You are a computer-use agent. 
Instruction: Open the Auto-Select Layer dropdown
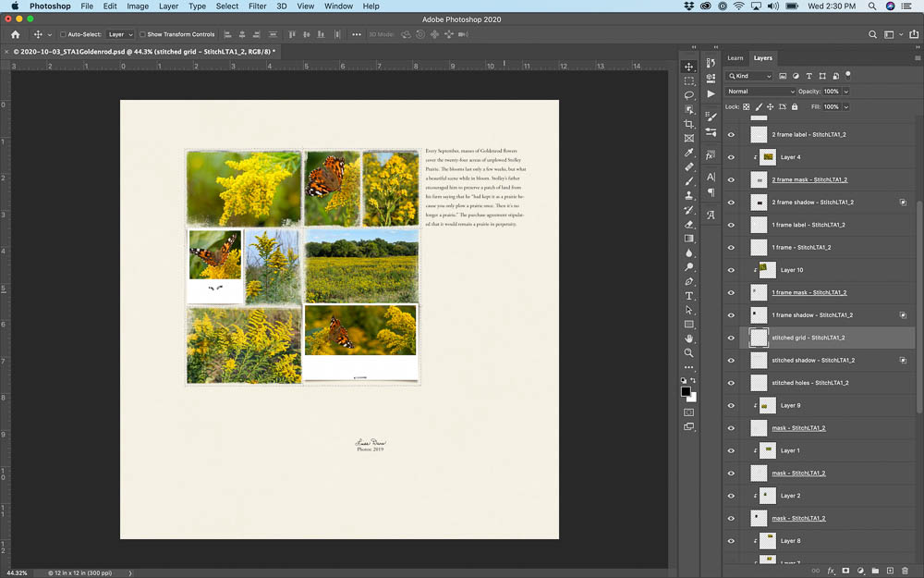[120, 34]
